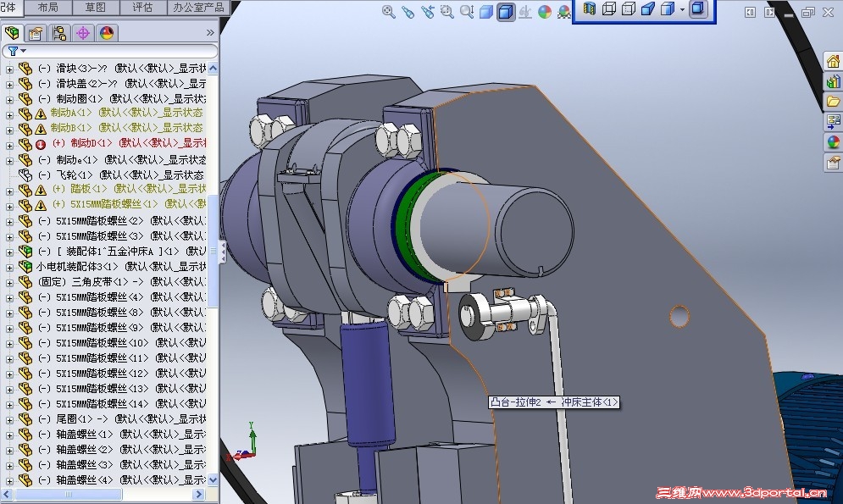This screenshot has width=843, height=504.
Task: Open the DisplayManager color wheel tab
Action: coord(106,33)
